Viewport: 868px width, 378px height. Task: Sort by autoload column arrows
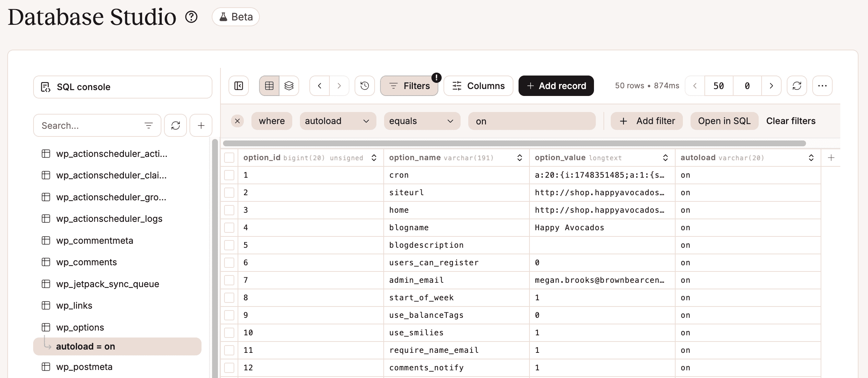811,158
